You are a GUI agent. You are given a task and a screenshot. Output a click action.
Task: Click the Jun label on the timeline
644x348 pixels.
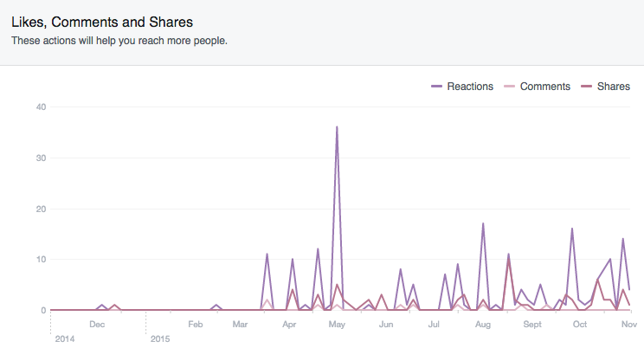click(386, 325)
